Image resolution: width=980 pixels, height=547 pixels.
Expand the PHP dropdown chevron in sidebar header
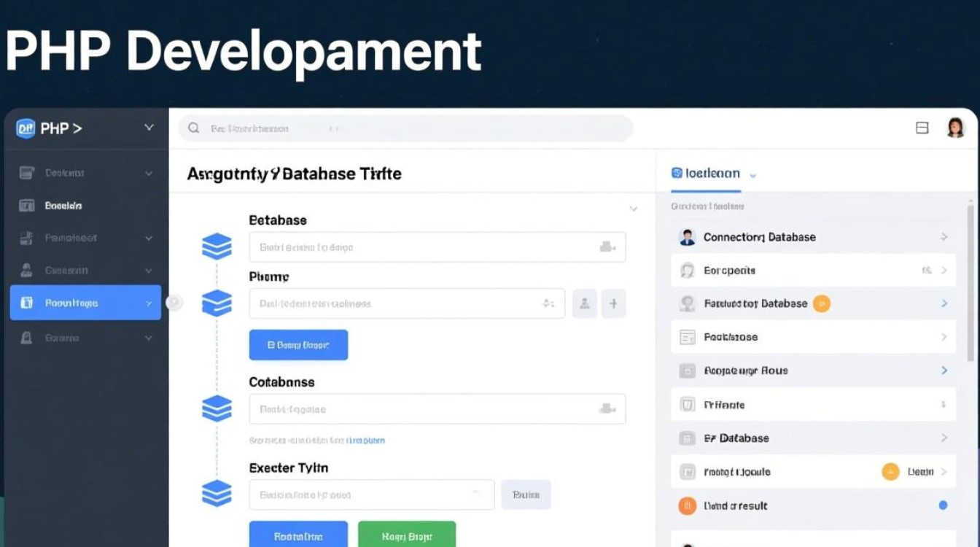tap(149, 128)
